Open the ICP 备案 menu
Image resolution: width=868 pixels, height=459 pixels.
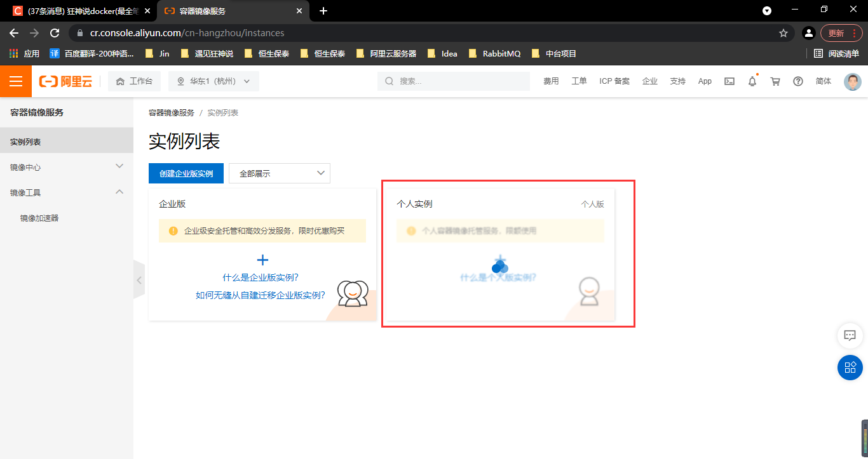pyautogui.click(x=614, y=81)
